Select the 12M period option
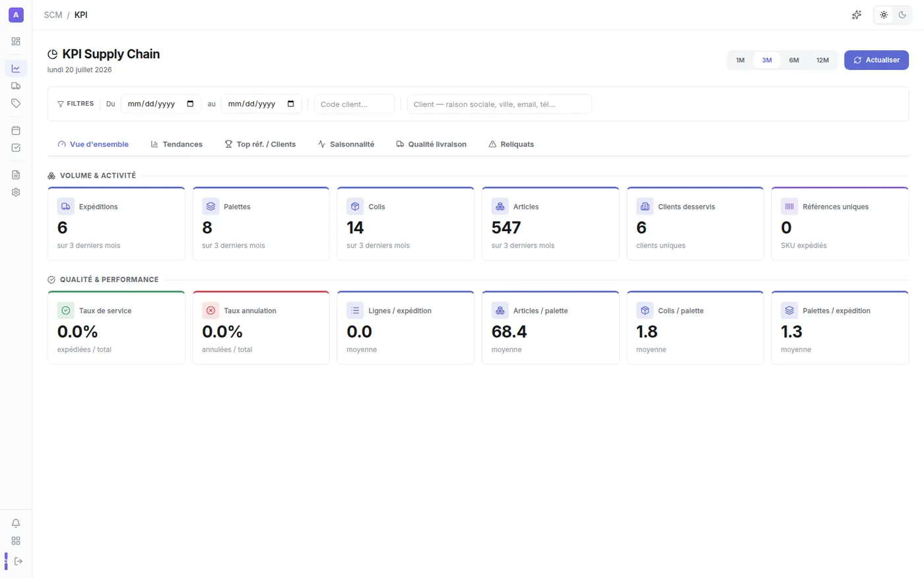This screenshot has width=924, height=578. [x=822, y=60]
